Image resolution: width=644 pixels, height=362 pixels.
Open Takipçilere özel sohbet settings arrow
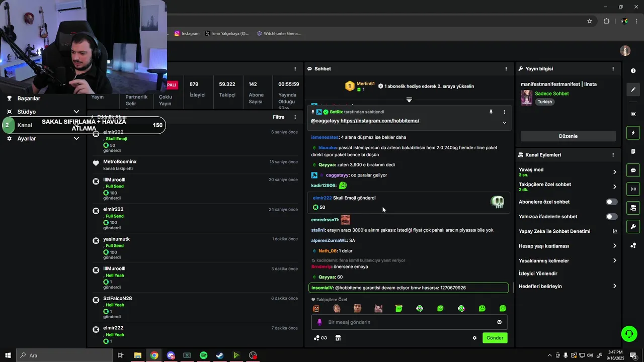(614, 187)
